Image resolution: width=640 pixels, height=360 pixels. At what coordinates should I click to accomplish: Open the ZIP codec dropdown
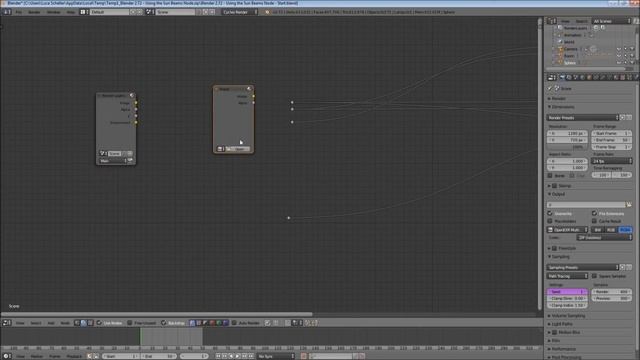604,237
